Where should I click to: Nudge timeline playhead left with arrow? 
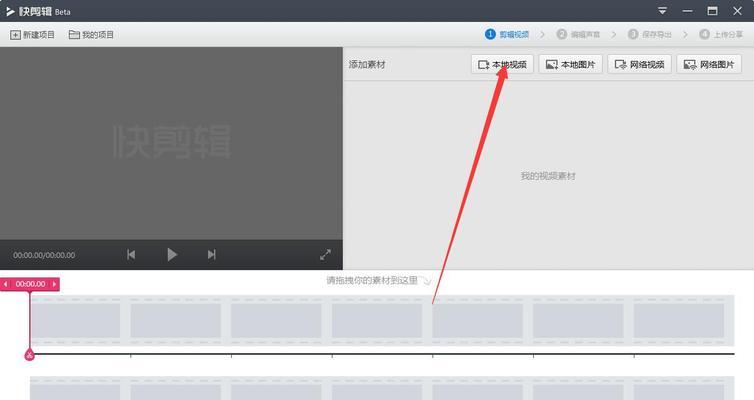[x=5, y=284]
